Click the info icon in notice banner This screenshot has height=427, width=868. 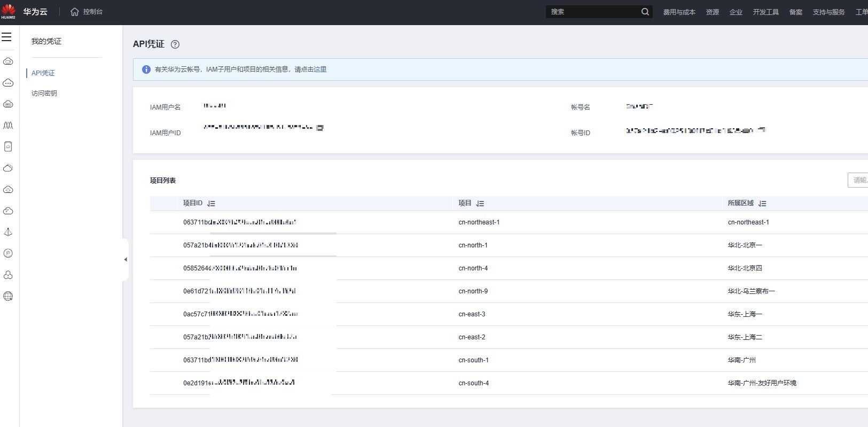tap(146, 69)
